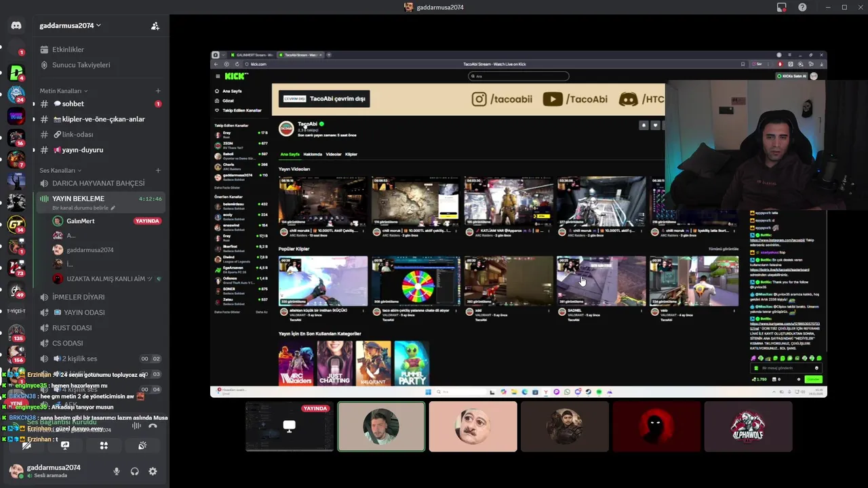Image resolution: width=868 pixels, height=488 pixels.
Task: Join the 2 kişilik ses channel
Action: point(100,359)
